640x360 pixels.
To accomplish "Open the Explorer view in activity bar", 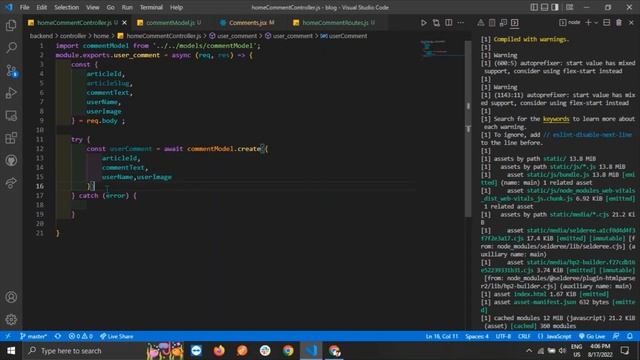I will 11,26.
